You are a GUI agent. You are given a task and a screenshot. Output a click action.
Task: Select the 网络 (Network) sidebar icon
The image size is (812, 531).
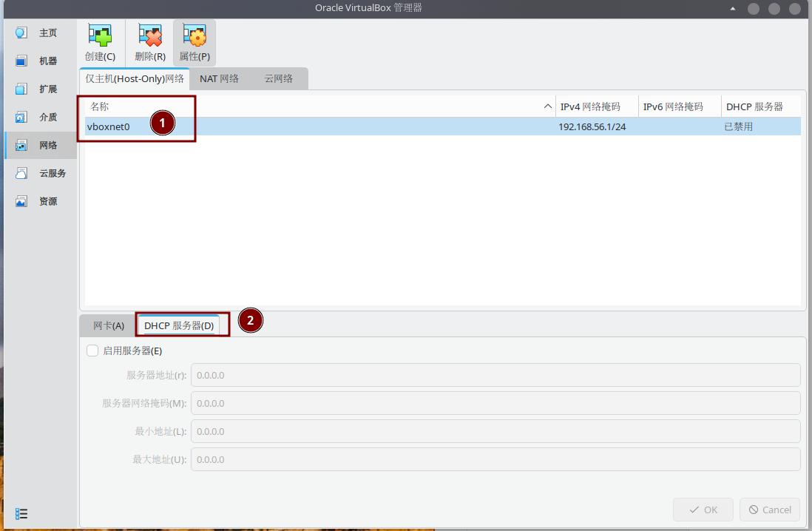pyautogui.click(x=21, y=145)
